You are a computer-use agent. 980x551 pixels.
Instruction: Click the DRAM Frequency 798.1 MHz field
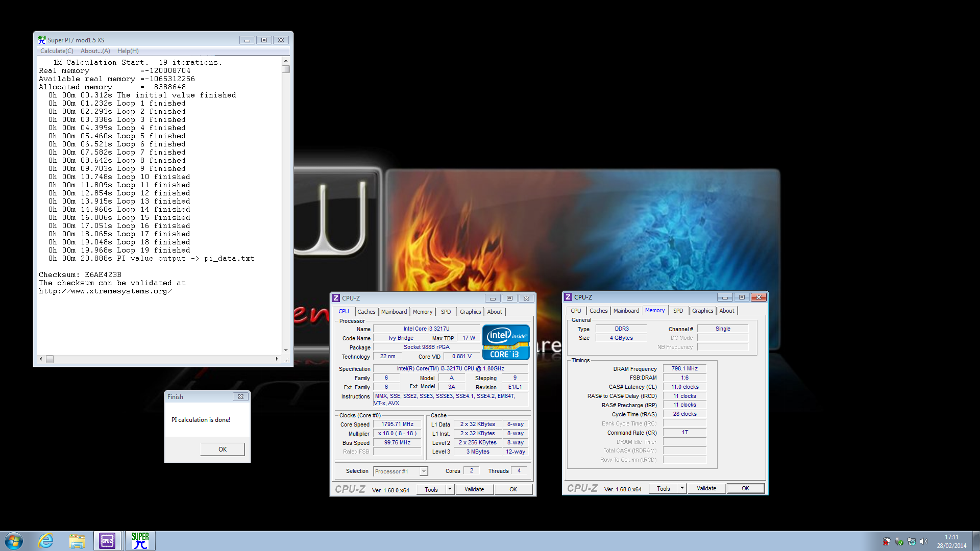[x=684, y=368]
